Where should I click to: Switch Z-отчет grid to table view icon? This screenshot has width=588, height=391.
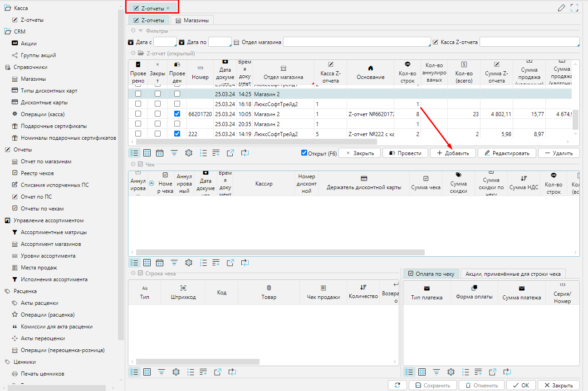point(147,153)
